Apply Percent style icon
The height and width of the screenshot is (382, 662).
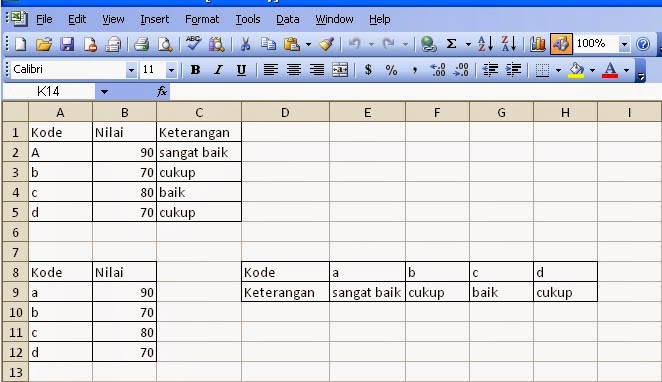pos(391,70)
